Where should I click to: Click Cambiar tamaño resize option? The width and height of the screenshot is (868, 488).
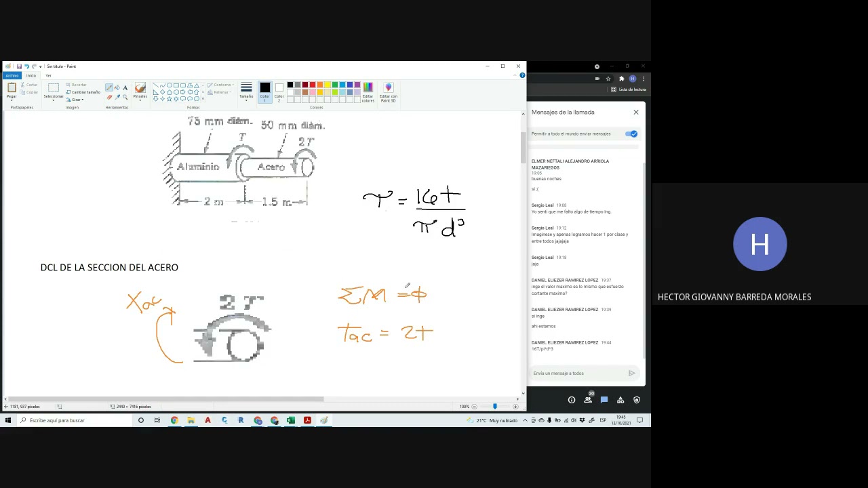(83, 92)
